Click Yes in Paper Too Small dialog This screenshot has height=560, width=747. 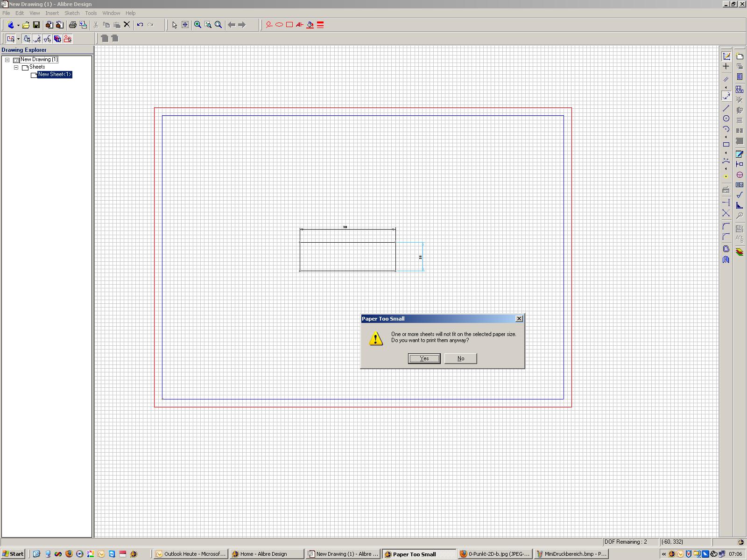pyautogui.click(x=424, y=358)
